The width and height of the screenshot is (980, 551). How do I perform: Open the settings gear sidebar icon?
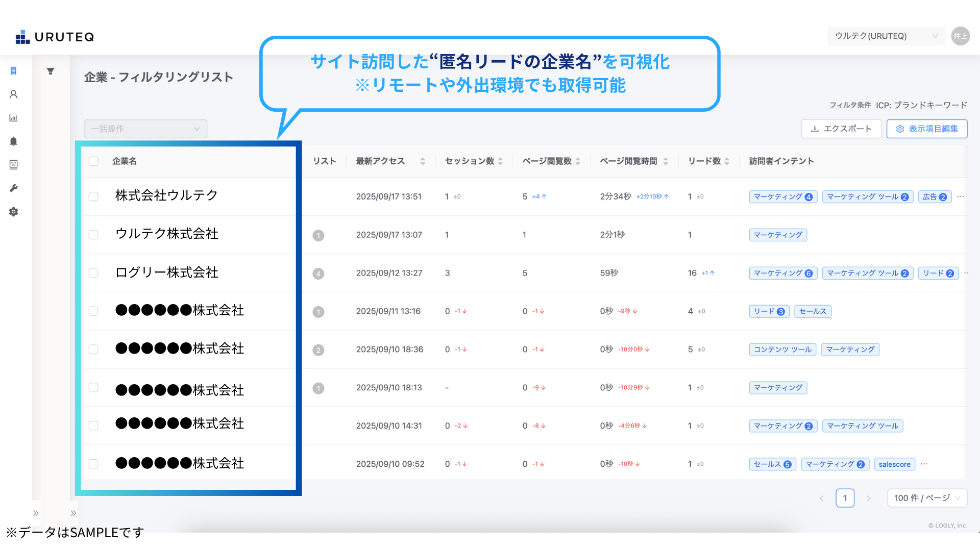14,212
